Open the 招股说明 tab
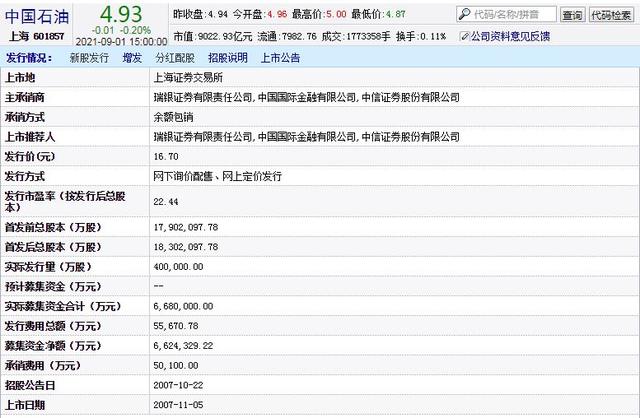 tap(228, 58)
